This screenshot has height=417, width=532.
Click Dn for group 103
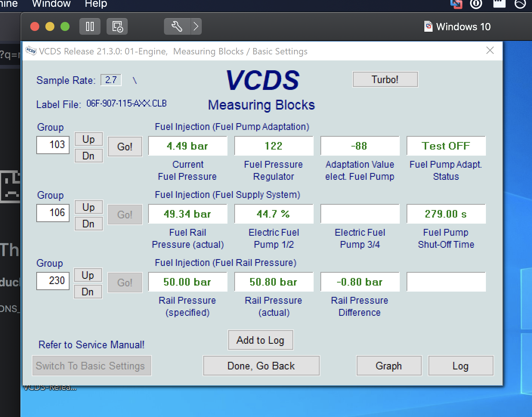tap(88, 156)
